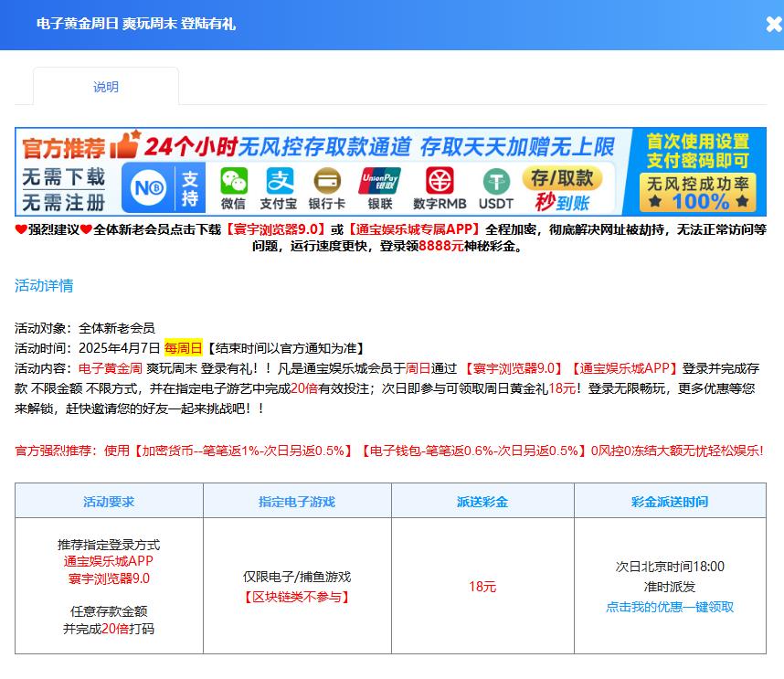Click 点击我的优惠一键领取 link
This screenshot has width=784, height=679.
pyautogui.click(x=670, y=607)
